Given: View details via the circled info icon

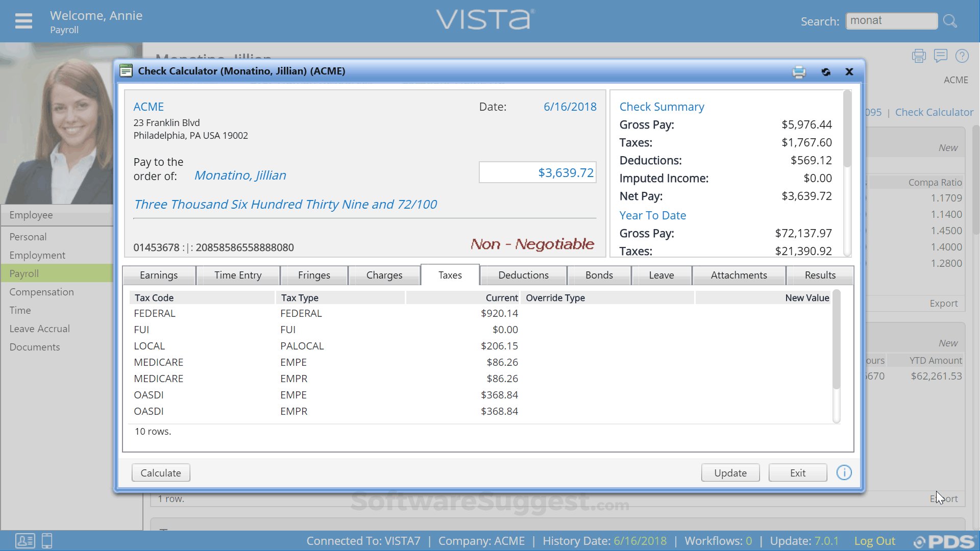Looking at the screenshot, I should point(844,472).
